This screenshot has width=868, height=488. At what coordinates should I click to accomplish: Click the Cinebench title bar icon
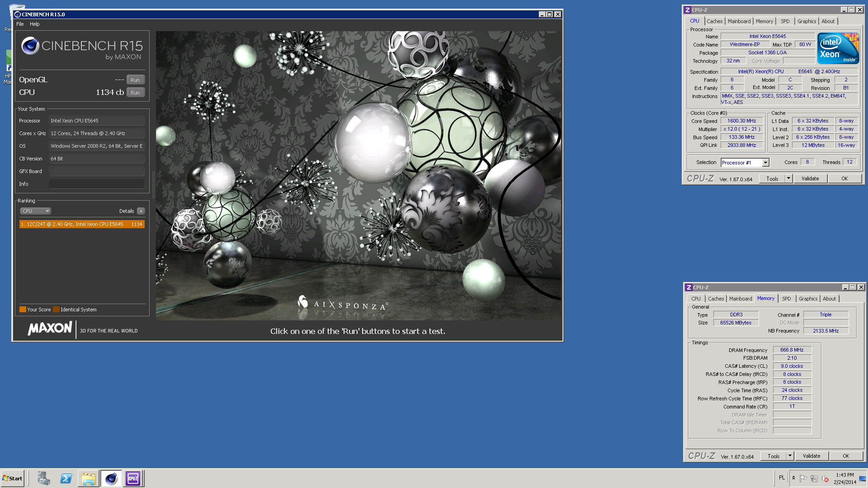coord(18,14)
